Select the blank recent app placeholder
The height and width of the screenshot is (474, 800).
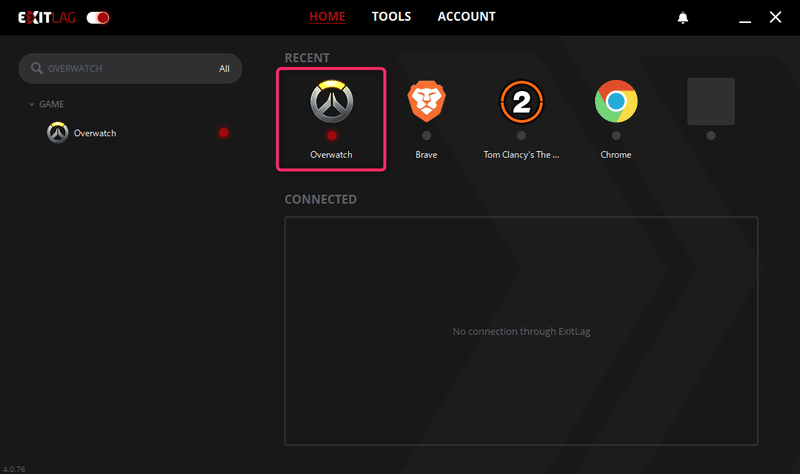(x=711, y=101)
